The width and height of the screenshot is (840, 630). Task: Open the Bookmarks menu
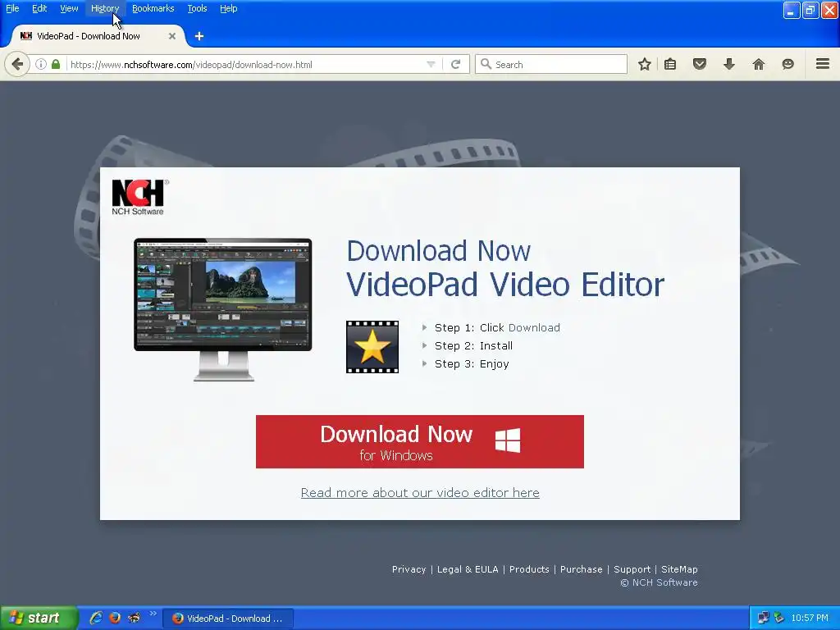[153, 8]
